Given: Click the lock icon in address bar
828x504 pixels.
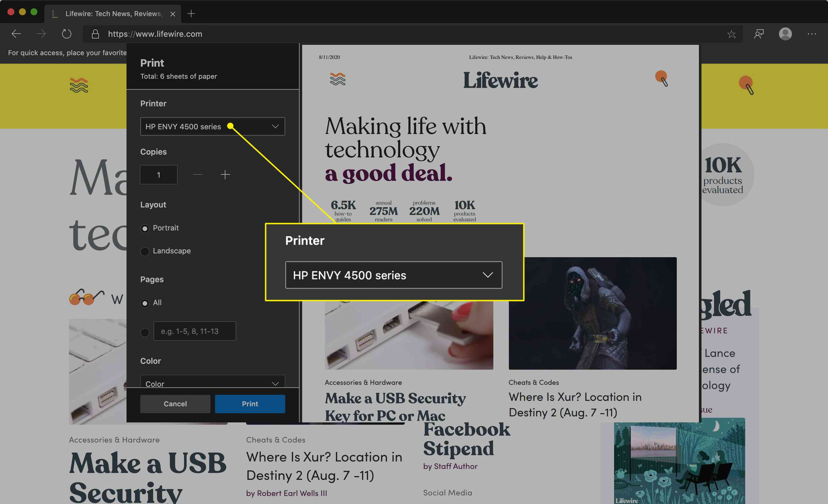Looking at the screenshot, I should click(94, 33).
